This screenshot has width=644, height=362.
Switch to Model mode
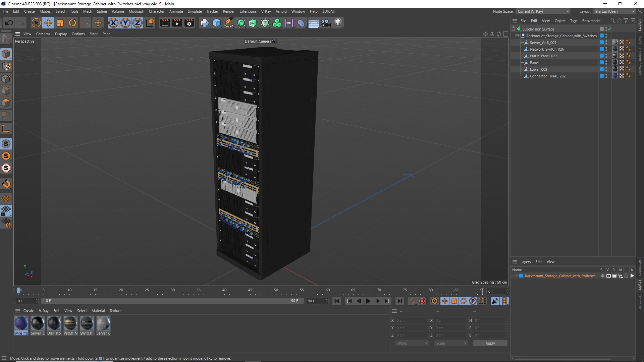6,54
